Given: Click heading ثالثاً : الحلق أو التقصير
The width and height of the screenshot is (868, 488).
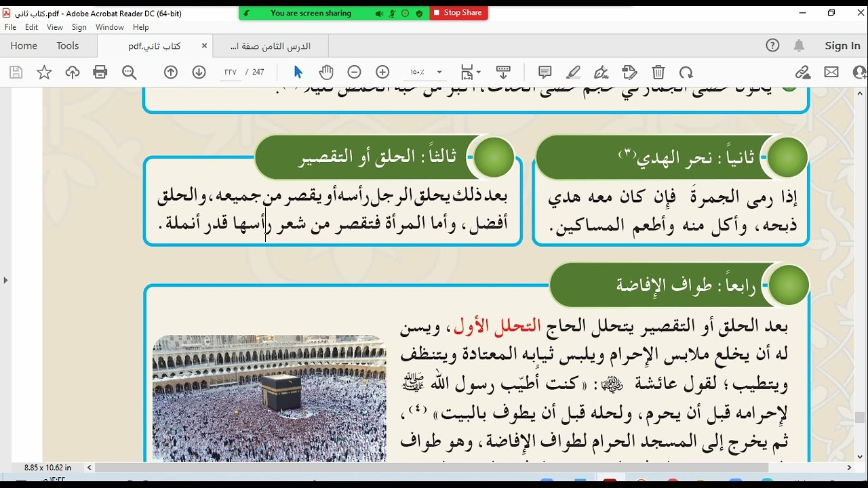Looking at the screenshot, I should 378,157.
